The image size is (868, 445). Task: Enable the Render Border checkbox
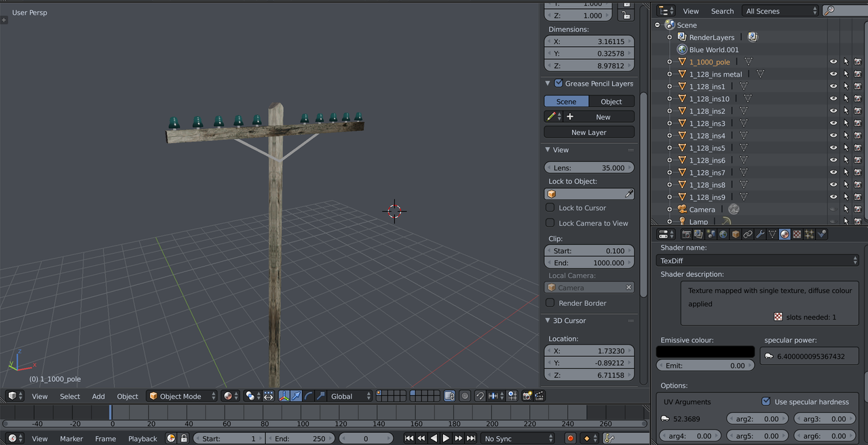point(550,303)
